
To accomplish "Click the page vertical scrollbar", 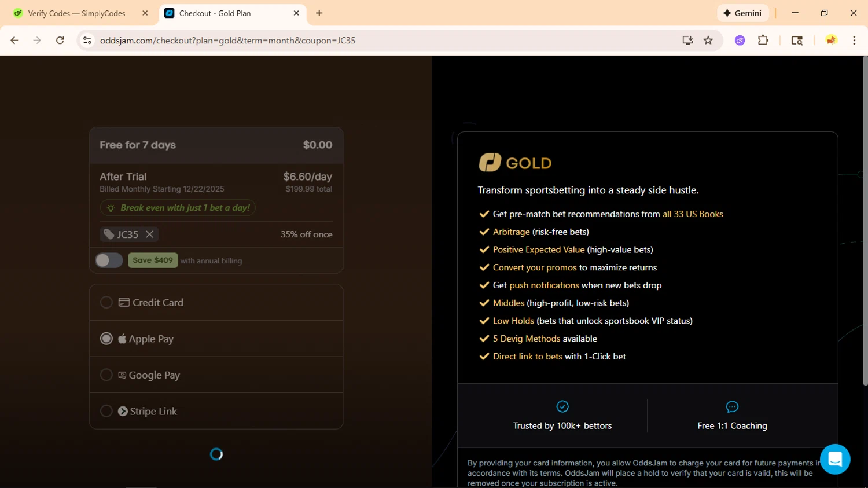I will pyautogui.click(x=865, y=221).
